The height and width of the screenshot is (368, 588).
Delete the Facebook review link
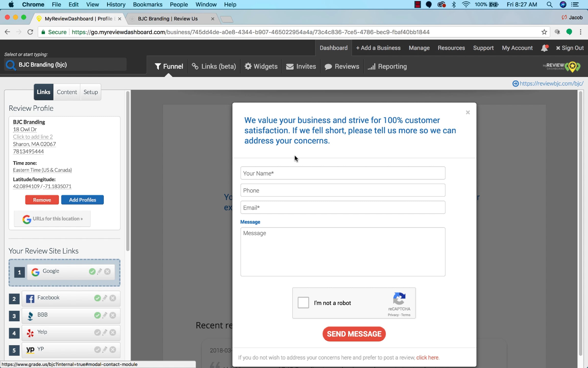pos(113,298)
